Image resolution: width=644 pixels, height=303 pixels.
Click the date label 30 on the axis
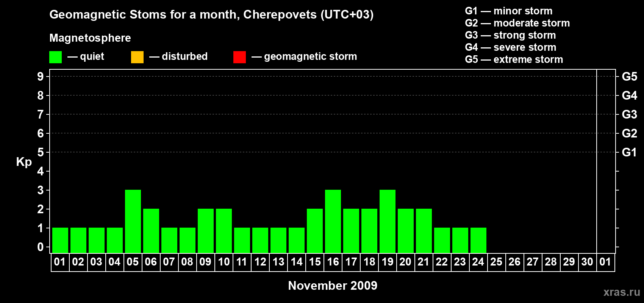(587, 262)
